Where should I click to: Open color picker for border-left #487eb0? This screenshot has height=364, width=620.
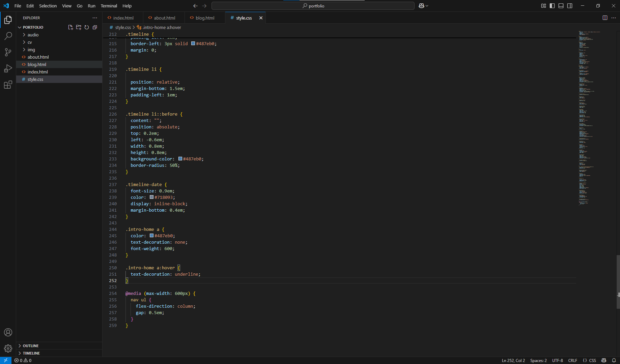193,43
